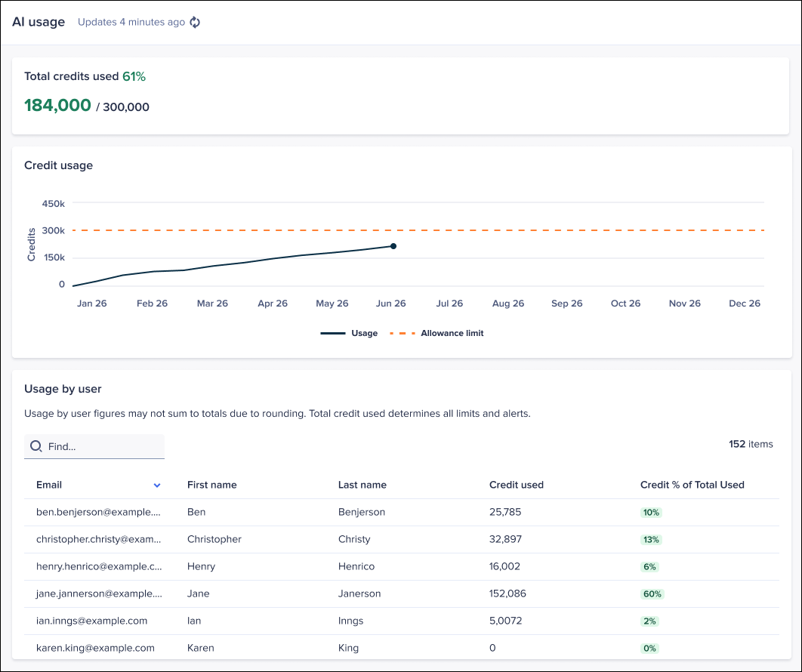Click the search magnifier icon

[35, 446]
